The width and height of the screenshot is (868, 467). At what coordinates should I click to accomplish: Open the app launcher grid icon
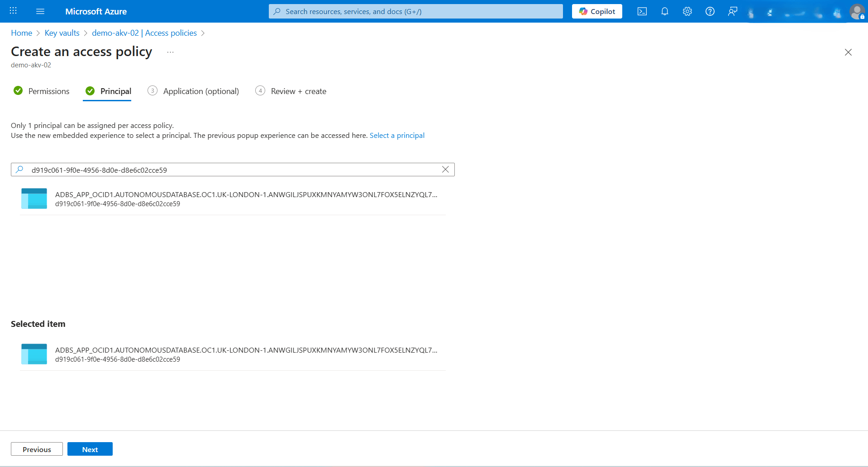13,10
